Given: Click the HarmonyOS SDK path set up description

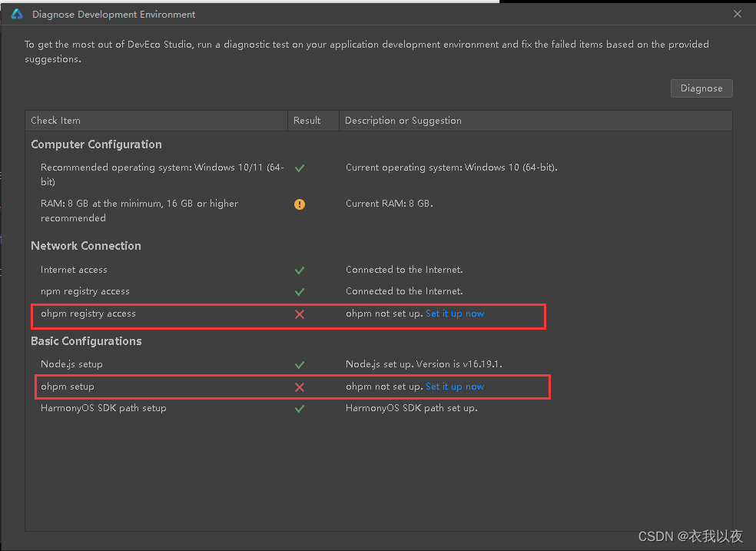Looking at the screenshot, I should (411, 408).
